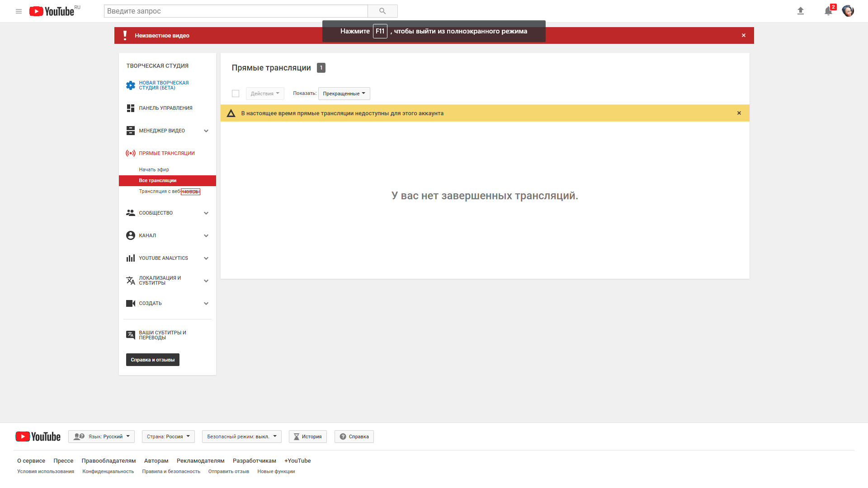
Task: Select Все трансляции submenu item
Action: click(x=167, y=180)
